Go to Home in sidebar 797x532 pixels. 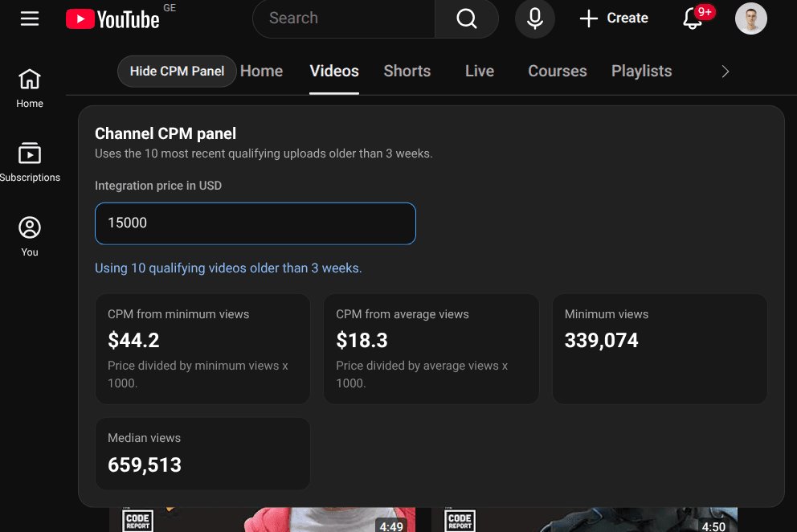tap(30, 88)
